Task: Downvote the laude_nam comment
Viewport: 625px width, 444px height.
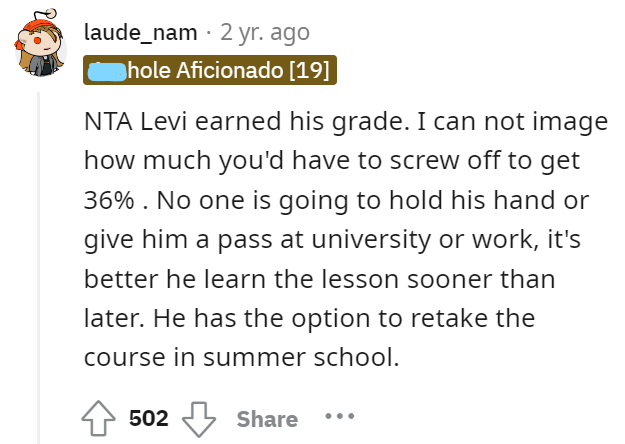Action: 199,419
